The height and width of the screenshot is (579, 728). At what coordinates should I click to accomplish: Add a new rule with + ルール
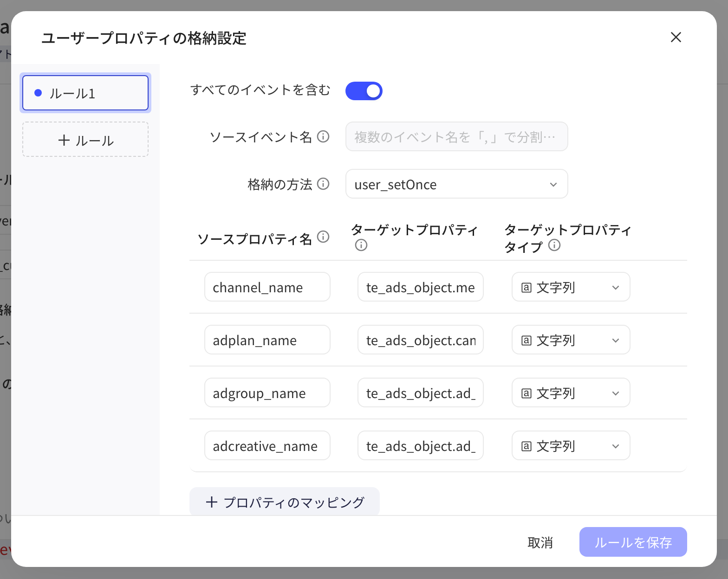(x=85, y=139)
